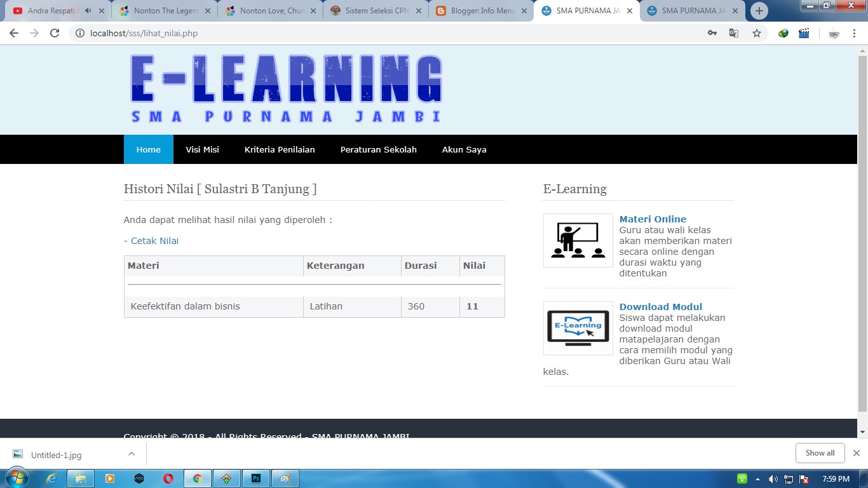Open the Chrome three-dot menu

[x=855, y=32]
